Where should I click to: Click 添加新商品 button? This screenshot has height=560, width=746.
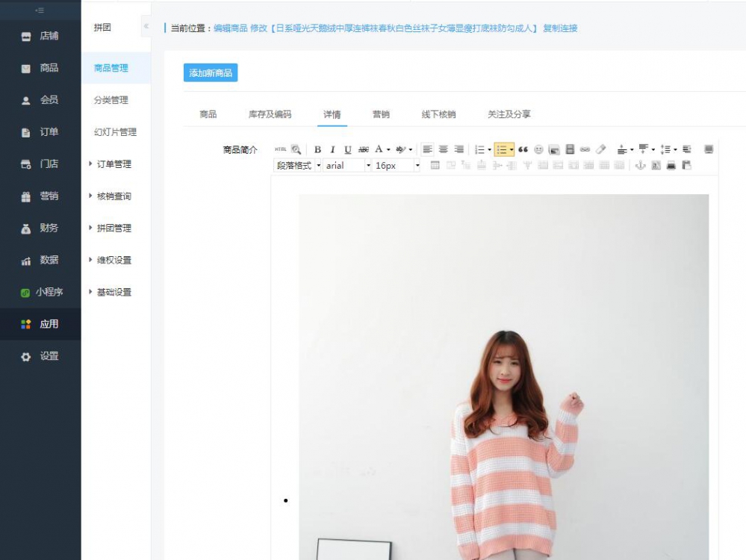pos(211,72)
